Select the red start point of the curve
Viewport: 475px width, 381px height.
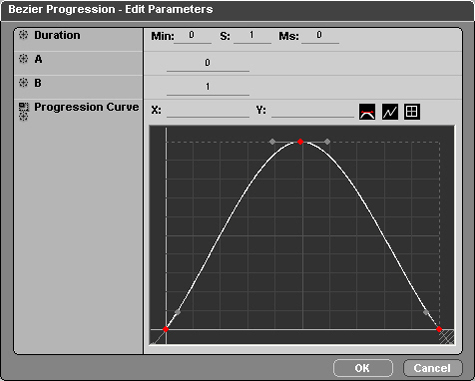[166, 329]
